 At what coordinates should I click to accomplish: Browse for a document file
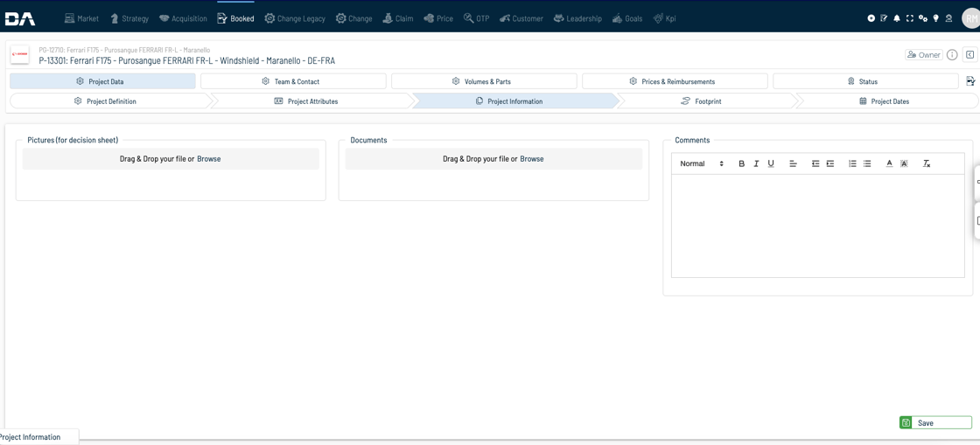click(x=532, y=159)
